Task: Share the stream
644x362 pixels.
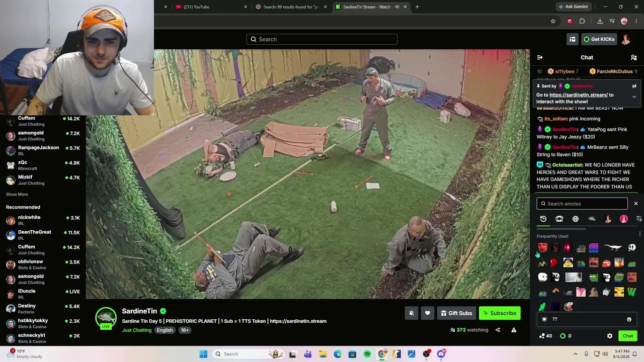Action: coord(498,330)
